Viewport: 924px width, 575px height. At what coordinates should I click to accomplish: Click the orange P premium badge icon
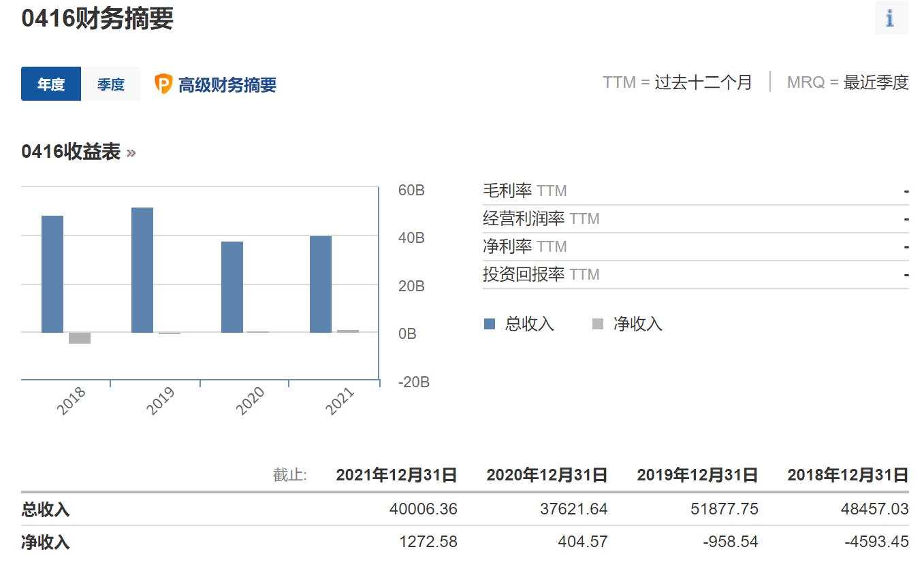(x=163, y=84)
